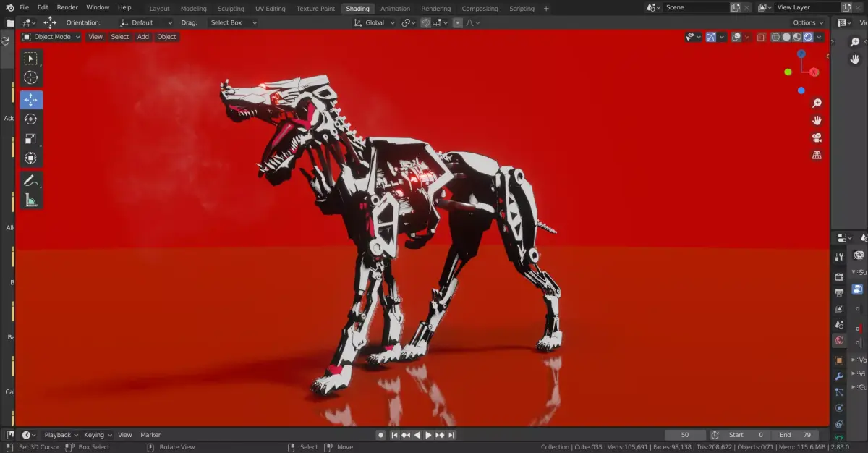This screenshot has height=453, width=868.
Task: Activate the Rotate tool
Action: pos(31,119)
